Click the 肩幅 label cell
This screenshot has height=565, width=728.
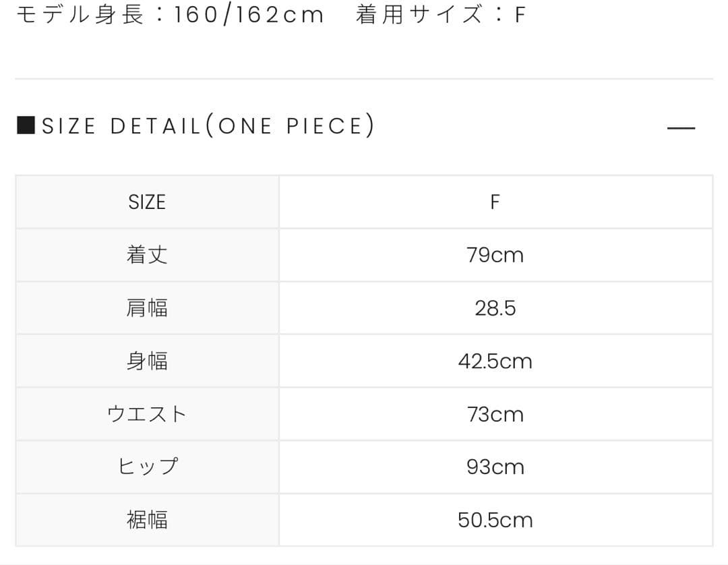pos(146,307)
